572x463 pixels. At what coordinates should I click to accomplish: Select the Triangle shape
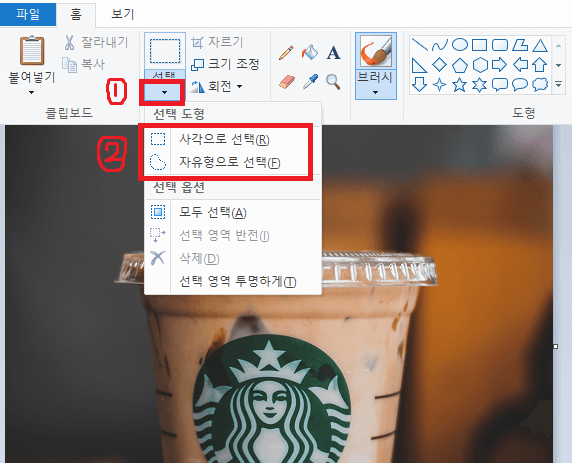pyautogui.click(x=540, y=45)
